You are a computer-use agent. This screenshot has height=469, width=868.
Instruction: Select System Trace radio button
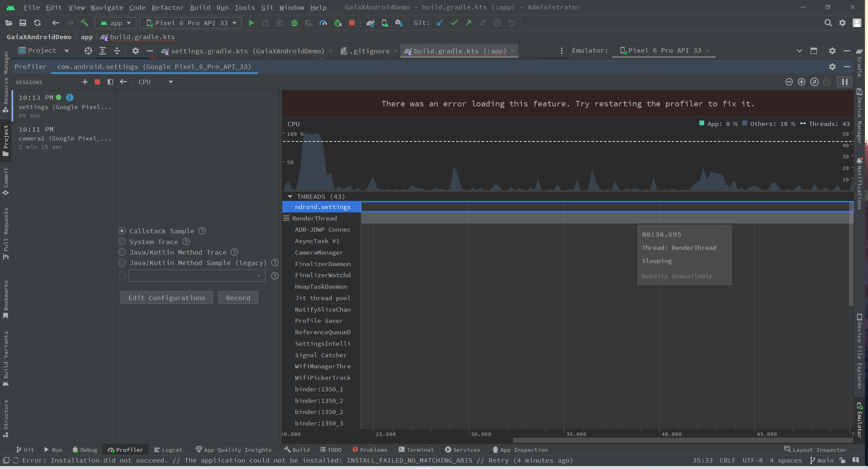click(x=122, y=242)
